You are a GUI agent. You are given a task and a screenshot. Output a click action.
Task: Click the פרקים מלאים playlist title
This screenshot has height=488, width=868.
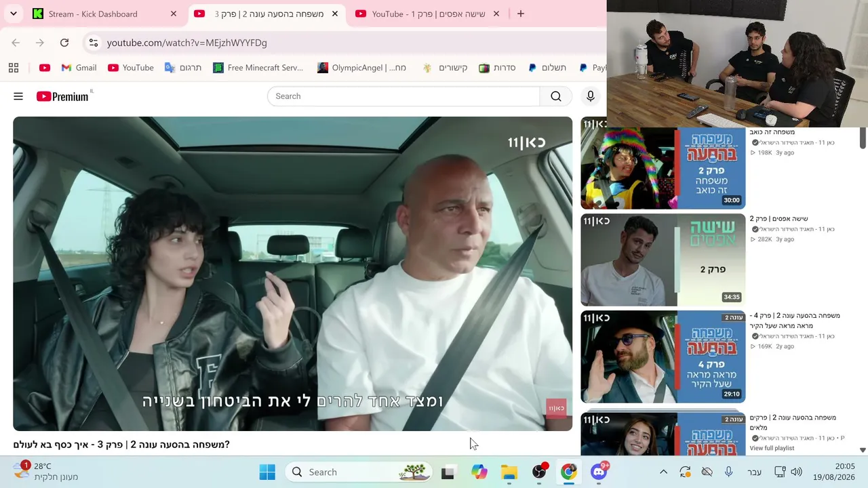tap(793, 422)
